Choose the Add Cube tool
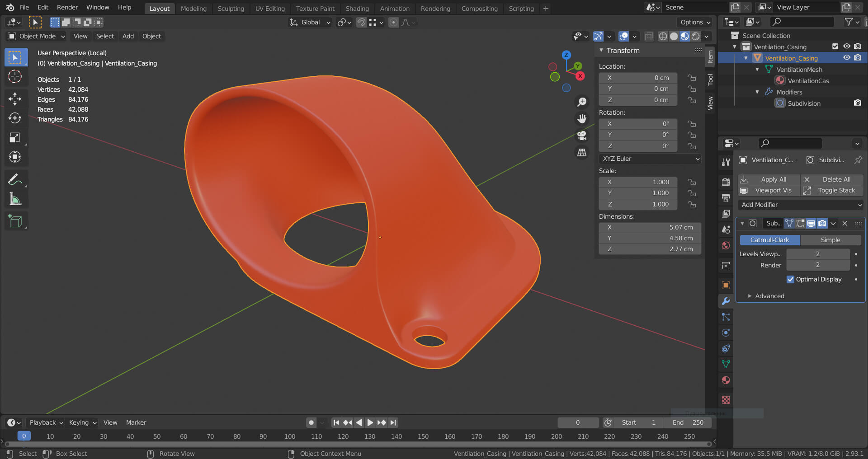 click(x=15, y=221)
